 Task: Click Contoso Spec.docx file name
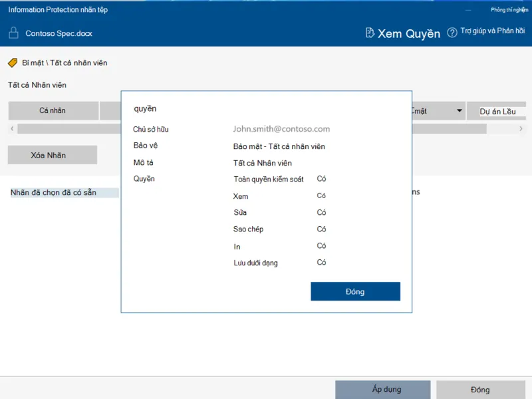pos(59,33)
